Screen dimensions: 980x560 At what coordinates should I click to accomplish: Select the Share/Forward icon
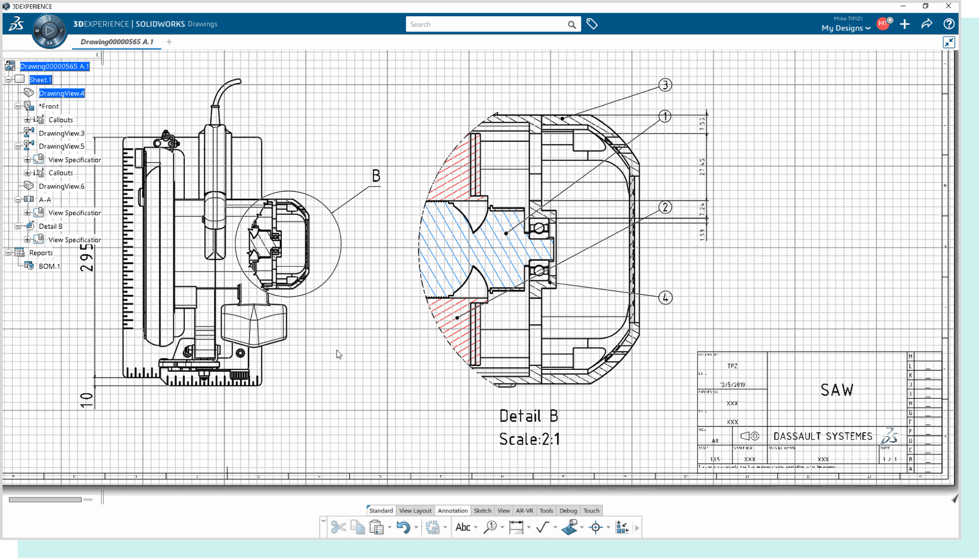927,24
